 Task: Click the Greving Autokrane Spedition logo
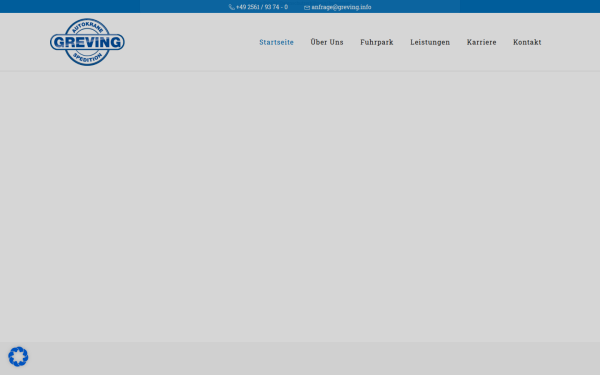[87, 42]
